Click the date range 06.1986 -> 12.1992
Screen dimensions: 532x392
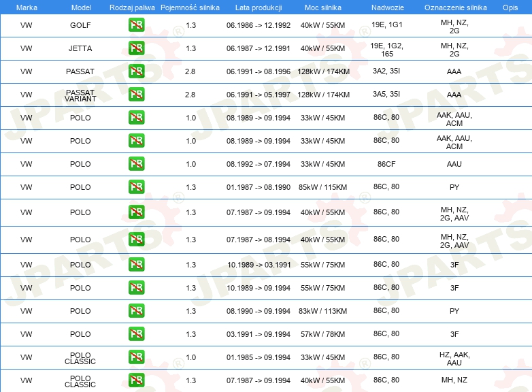tap(259, 25)
